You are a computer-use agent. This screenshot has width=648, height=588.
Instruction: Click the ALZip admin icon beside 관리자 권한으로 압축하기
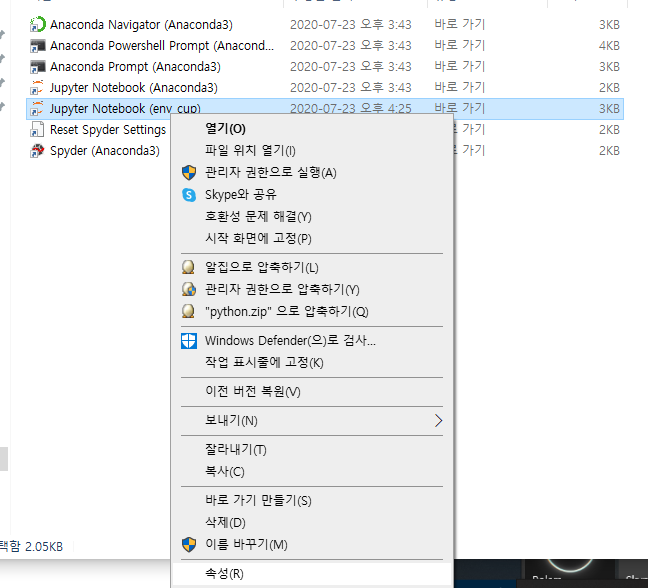[189, 289]
